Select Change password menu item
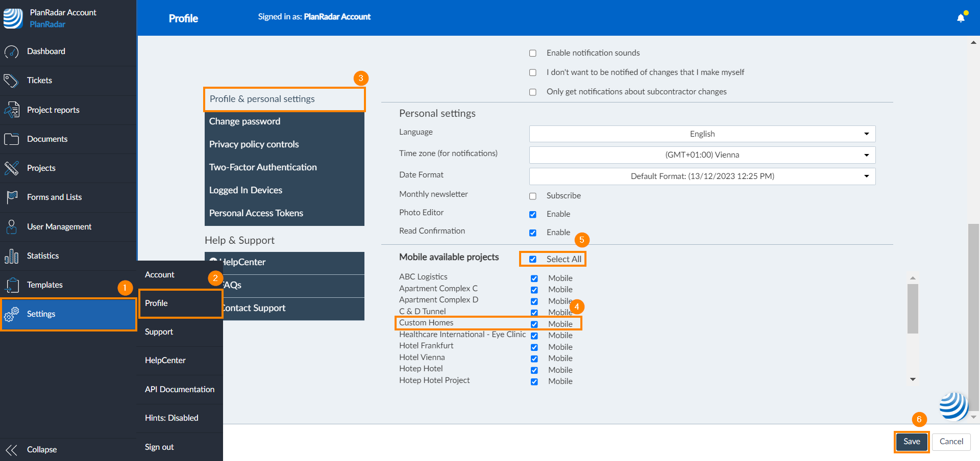The width and height of the screenshot is (980, 461). (245, 121)
